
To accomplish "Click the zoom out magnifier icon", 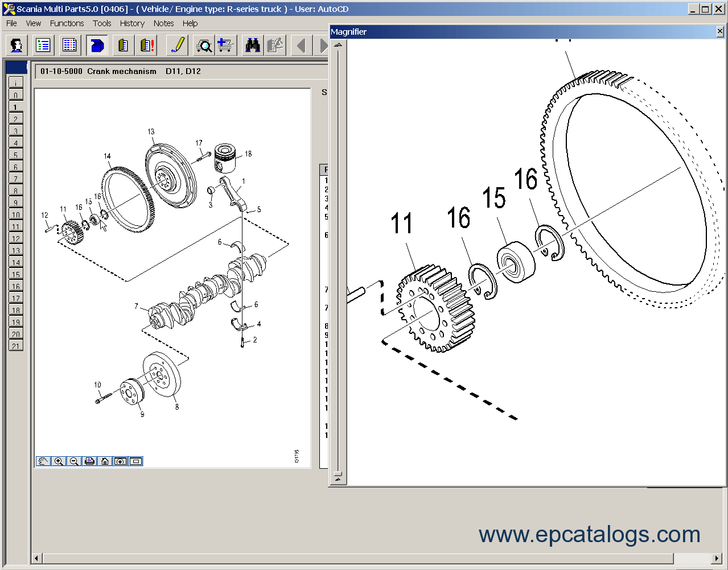I will pos(74,461).
